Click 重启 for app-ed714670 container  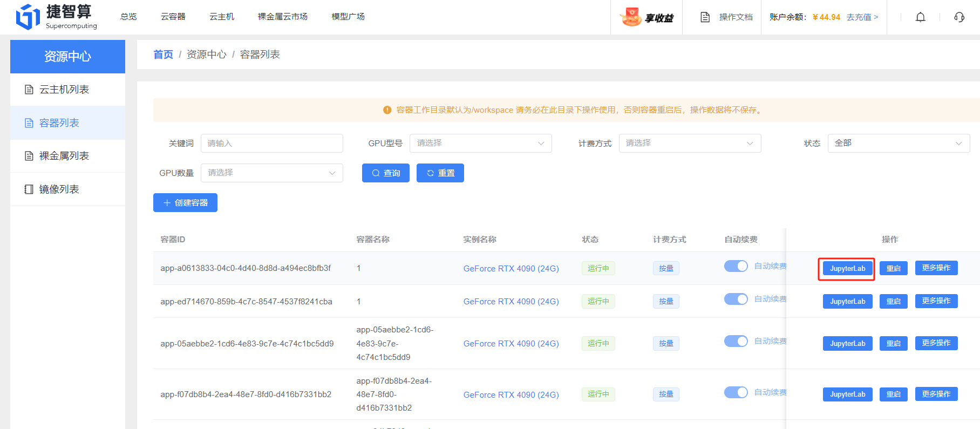coord(894,301)
